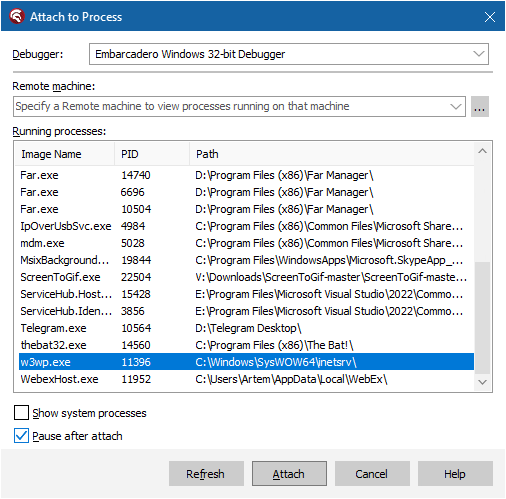Select the ScreenToGif.exe process row

(246, 277)
